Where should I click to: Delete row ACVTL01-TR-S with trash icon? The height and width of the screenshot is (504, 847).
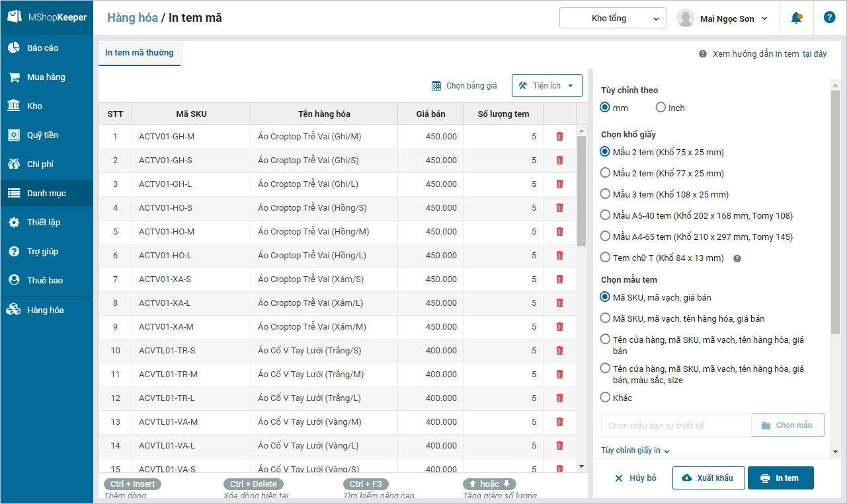pos(560,351)
